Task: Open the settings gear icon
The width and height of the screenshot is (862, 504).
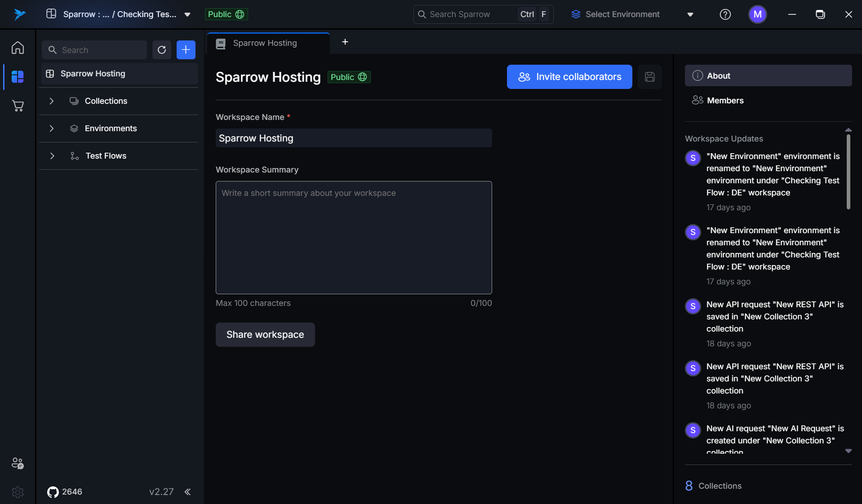Action: [18, 492]
